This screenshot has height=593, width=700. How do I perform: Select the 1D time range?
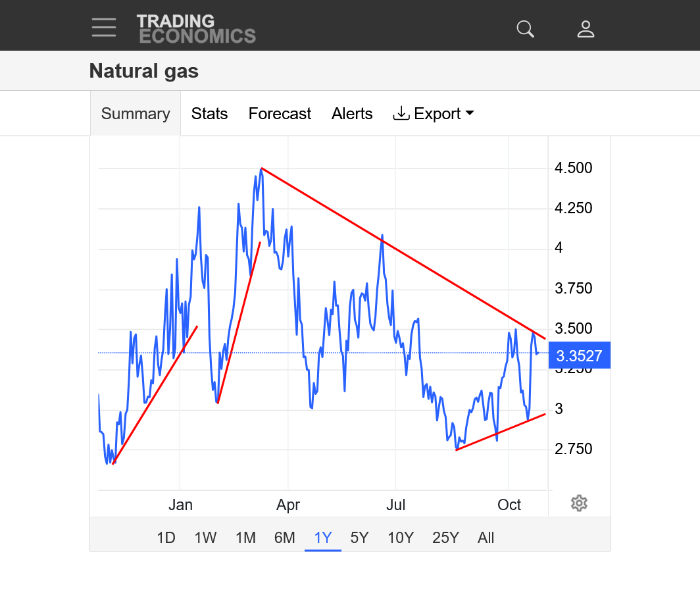tap(166, 538)
